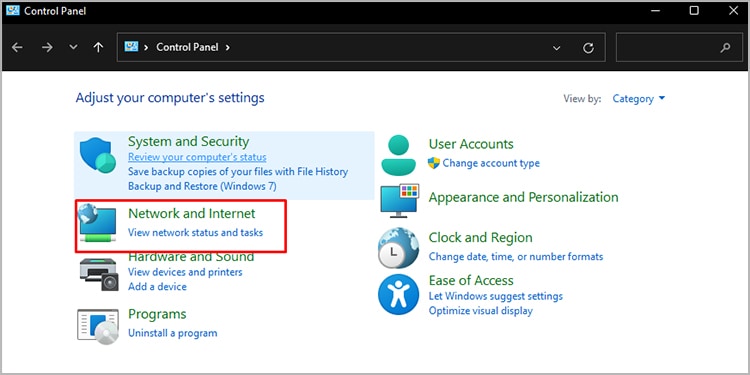Viewport: 750px width, 375px height.
Task: Select Control Panel breadcrumb in address bar
Action: point(187,47)
